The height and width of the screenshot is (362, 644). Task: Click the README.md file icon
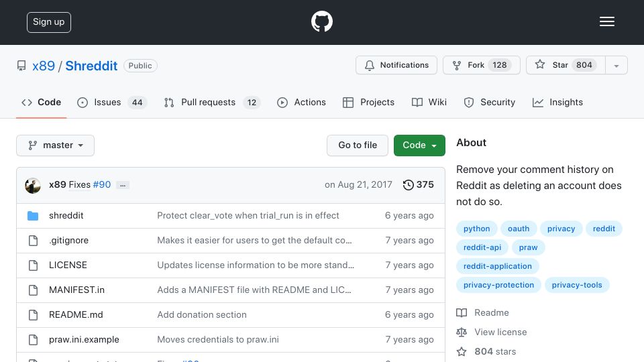point(34,315)
